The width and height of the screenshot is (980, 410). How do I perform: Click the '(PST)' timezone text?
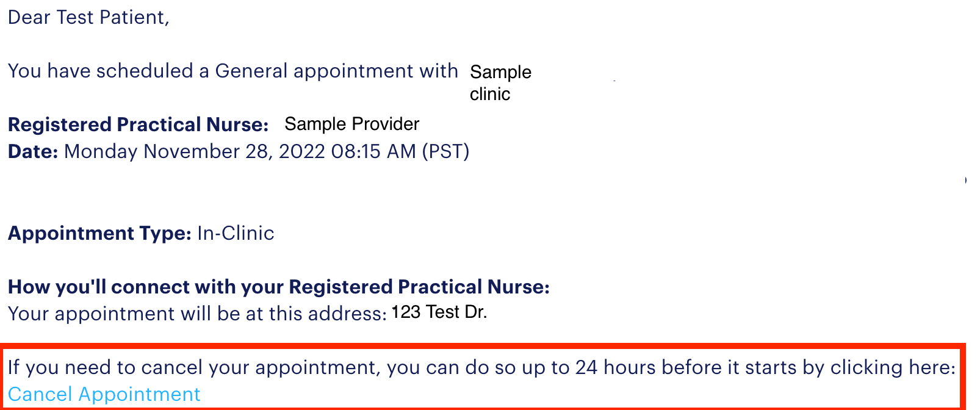tap(445, 151)
